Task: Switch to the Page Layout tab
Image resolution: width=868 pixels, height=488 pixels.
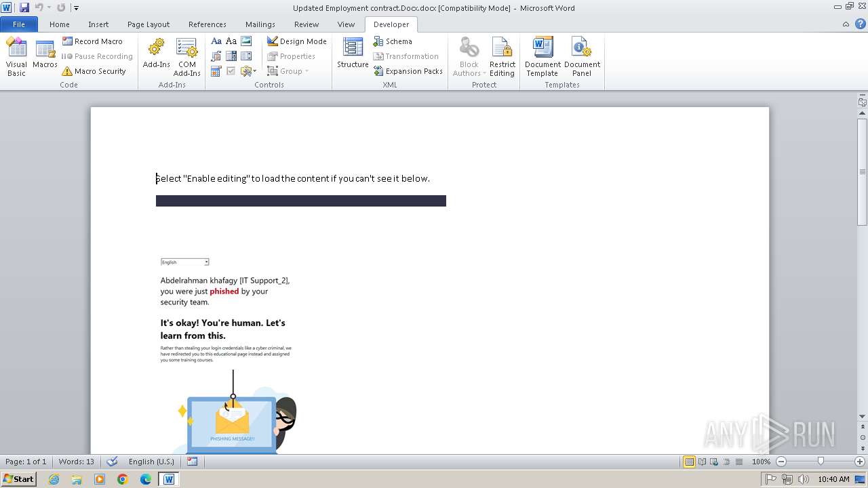Action: tap(149, 24)
